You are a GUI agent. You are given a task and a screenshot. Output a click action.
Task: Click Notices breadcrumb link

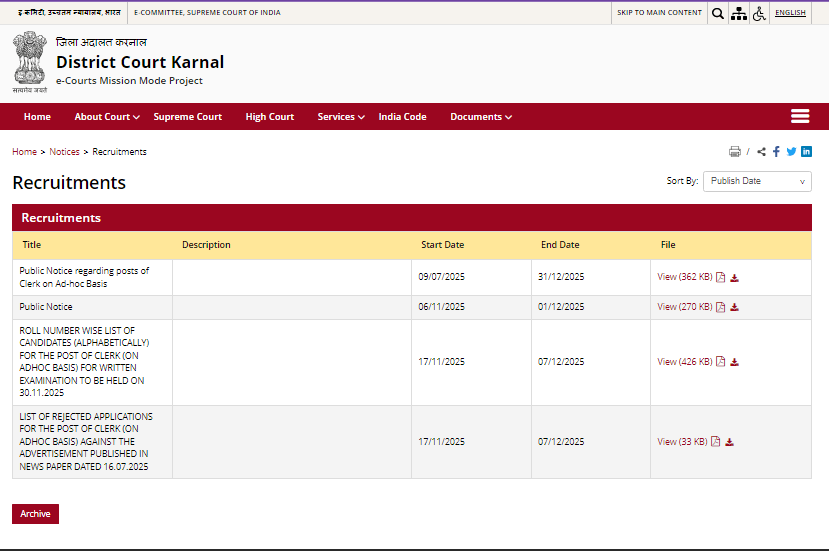point(64,152)
